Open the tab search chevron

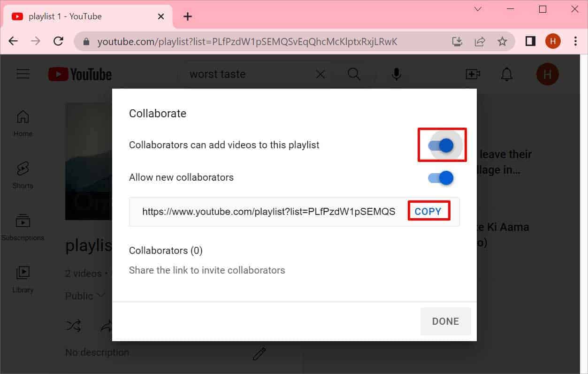[x=478, y=9]
